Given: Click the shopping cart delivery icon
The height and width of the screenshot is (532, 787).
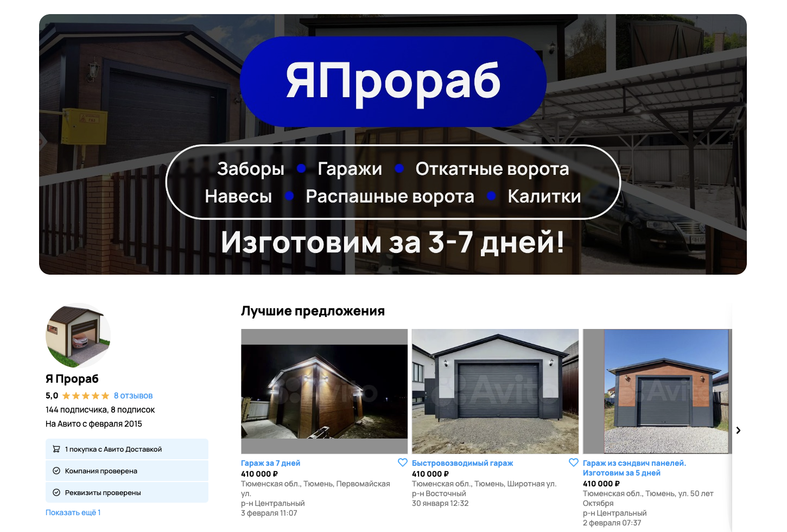Looking at the screenshot, I should 56,449.
